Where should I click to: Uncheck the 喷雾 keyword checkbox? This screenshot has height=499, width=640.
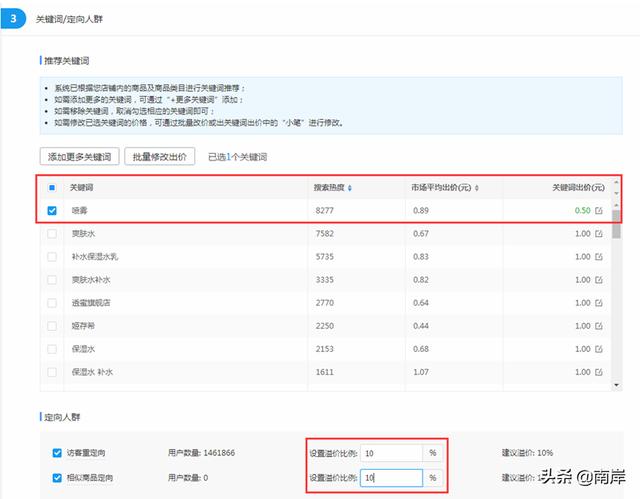52,211
